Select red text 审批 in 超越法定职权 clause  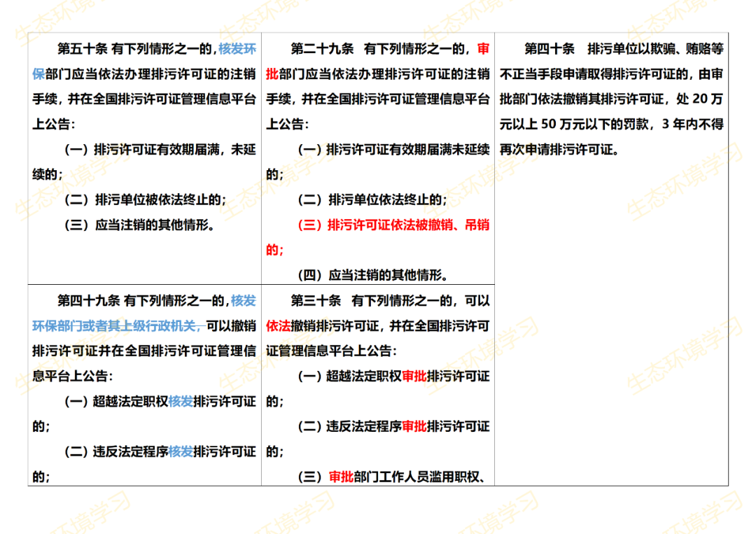click(x=412, y=376)
